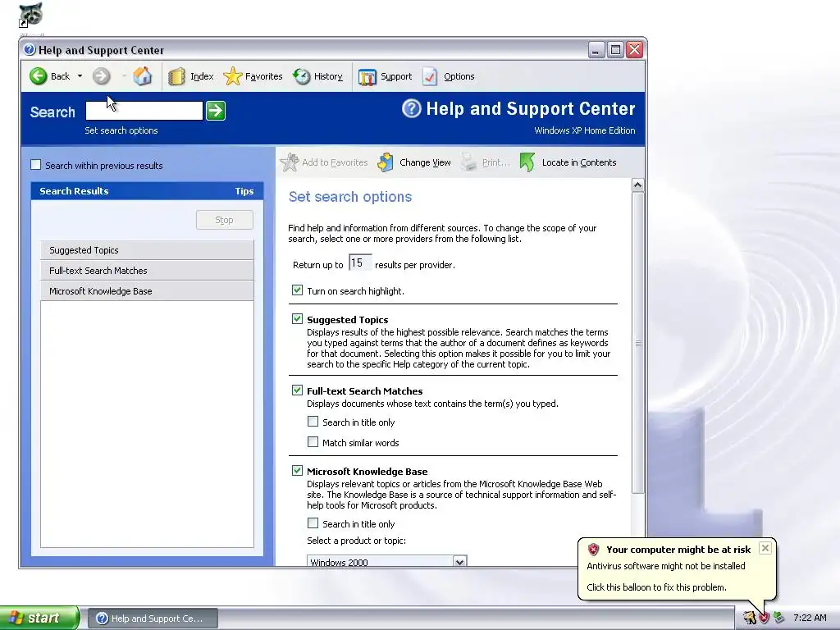
Task: Click the vertical scrollbar thumb
Action: (637, 343)
